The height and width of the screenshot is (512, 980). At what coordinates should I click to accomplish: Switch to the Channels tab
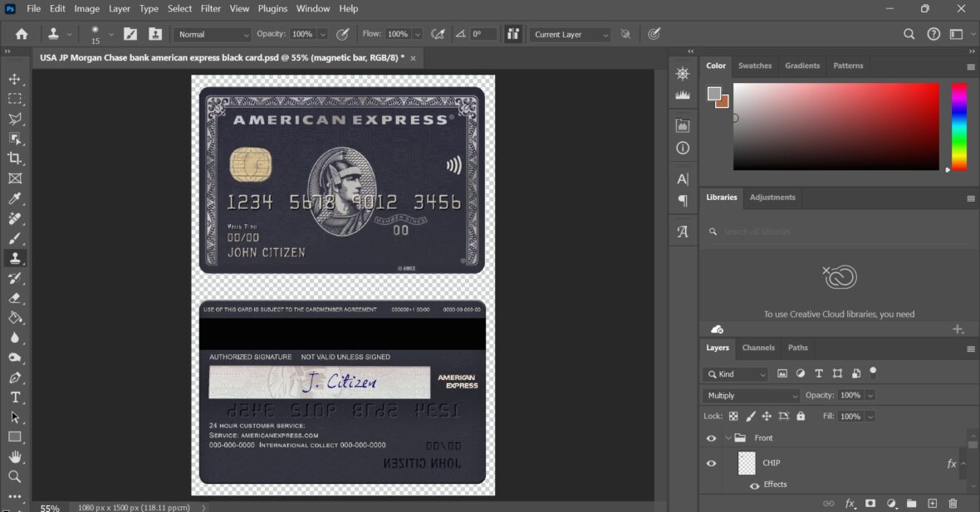coord(758,348)
